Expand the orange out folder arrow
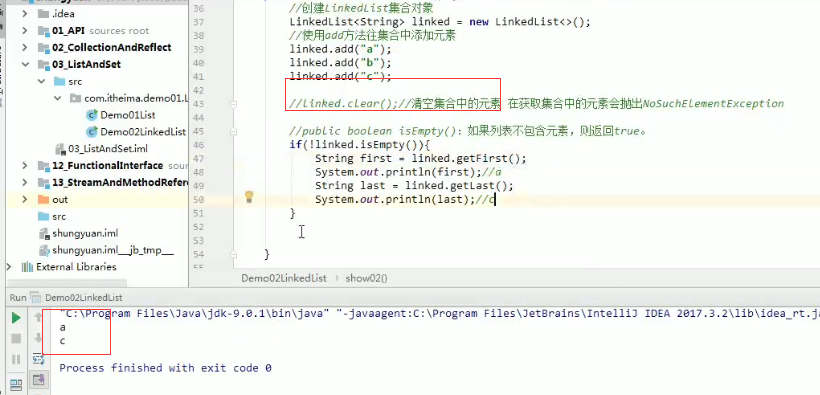The image size is (820, 395). pos(25,199)
